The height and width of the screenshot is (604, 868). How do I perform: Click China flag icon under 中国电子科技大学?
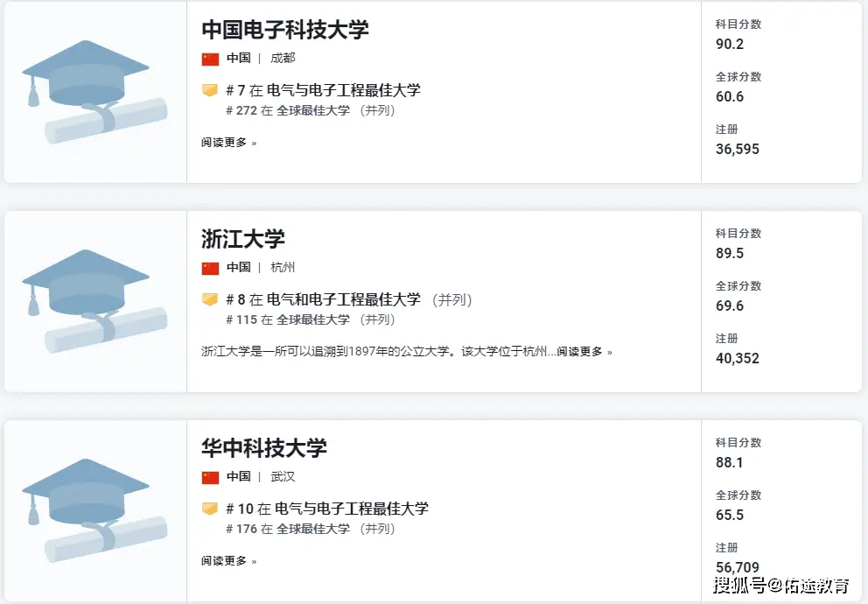210,59
